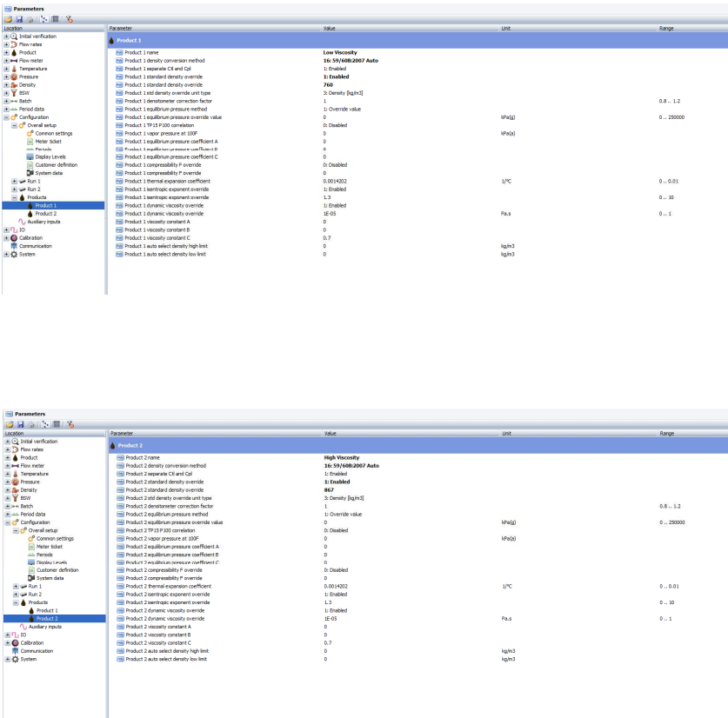This screenshot has height=718, width=728.
Task: Click Batch icon in Product 2 window tree
Action: pos(16,507)
